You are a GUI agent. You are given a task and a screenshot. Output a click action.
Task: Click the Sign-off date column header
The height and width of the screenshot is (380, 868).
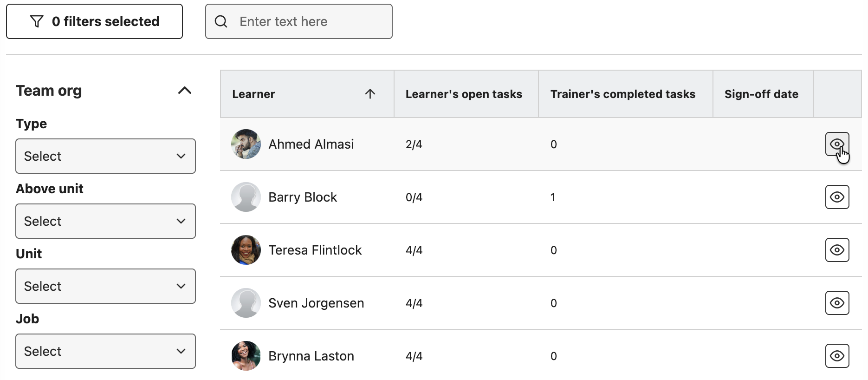[x=761, y=94]
